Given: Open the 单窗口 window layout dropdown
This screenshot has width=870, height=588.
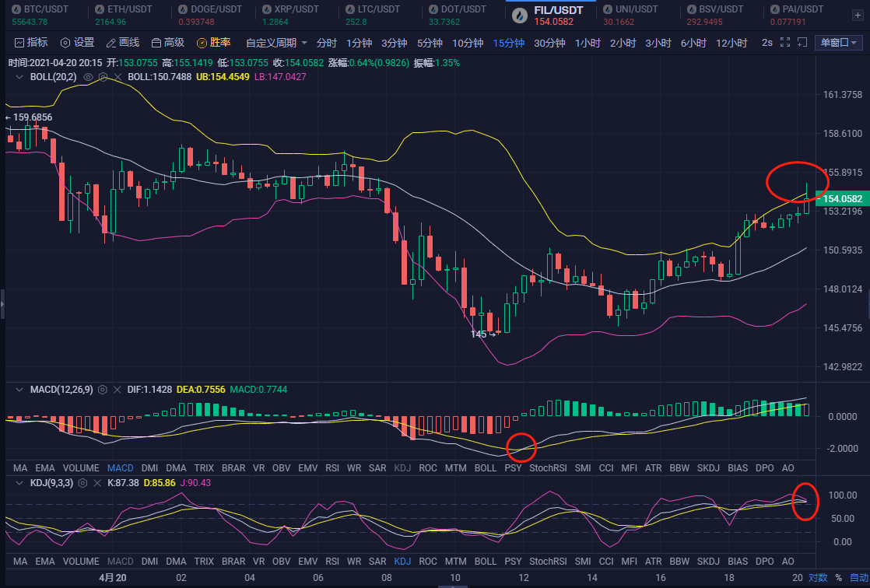Looking at the screenshot, I should point(839,43).
